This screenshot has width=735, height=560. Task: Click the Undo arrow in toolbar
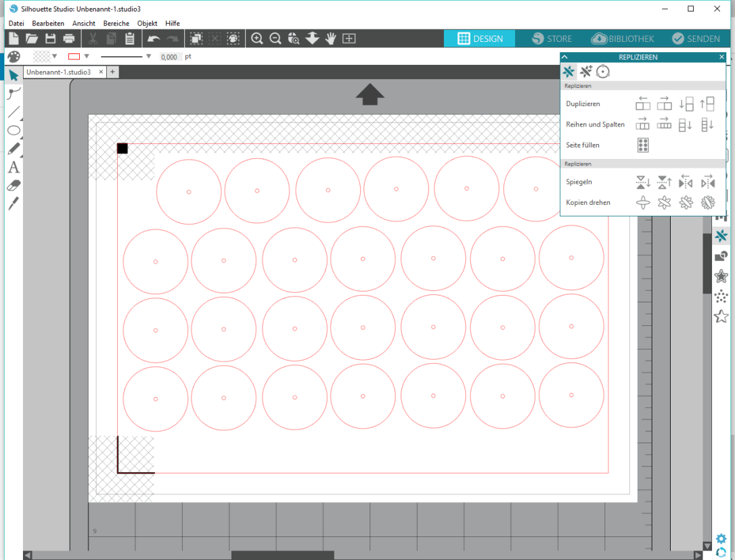154,39
